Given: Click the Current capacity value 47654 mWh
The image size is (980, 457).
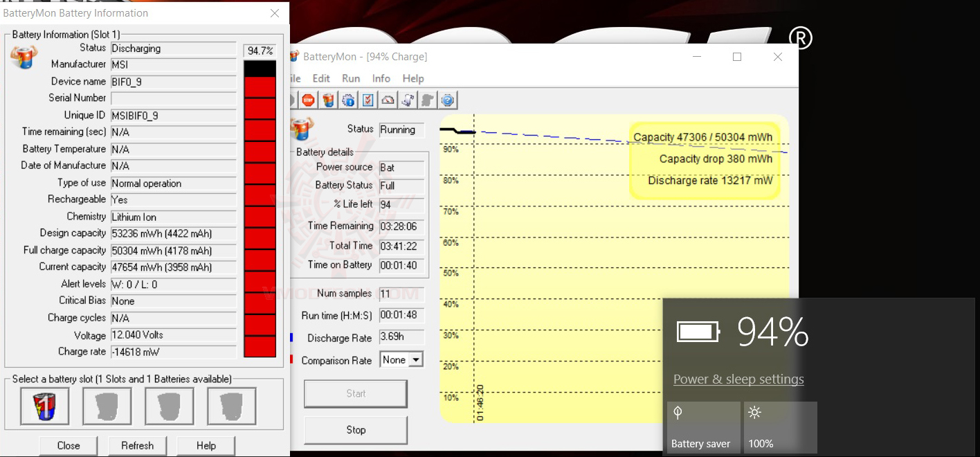Looking at the screenshot, I should (174, 267).
